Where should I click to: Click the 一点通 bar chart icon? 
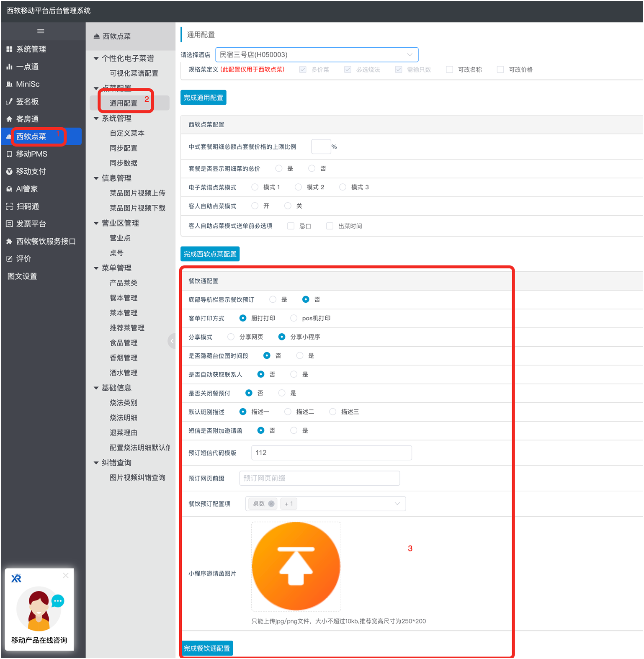click(x=9, y=67)
